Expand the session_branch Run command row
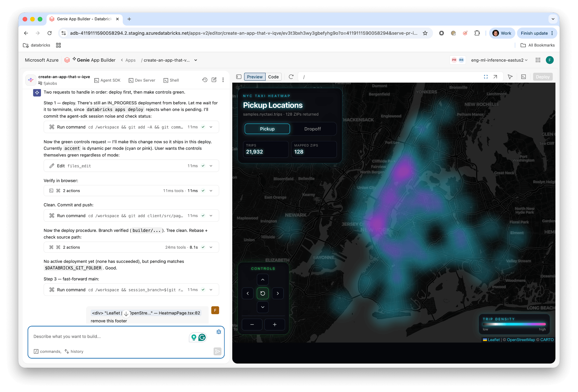578x392 pixels. pos(131,290)
